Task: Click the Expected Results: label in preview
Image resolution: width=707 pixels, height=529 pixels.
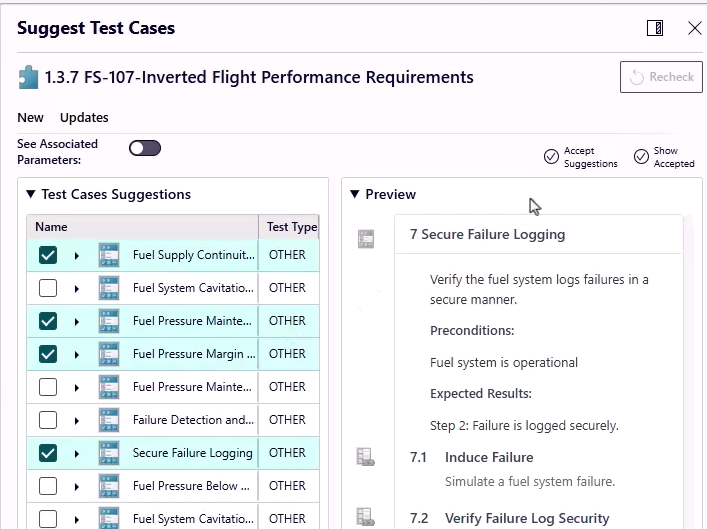Action: 481,394
